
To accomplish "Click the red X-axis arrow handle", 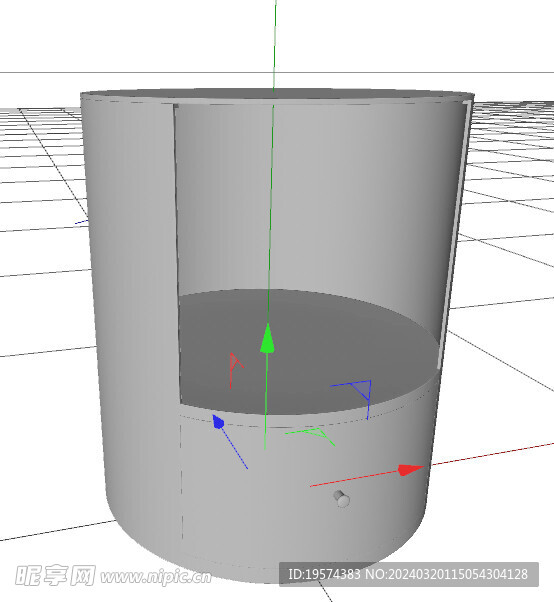I will [x=411, y=470].
